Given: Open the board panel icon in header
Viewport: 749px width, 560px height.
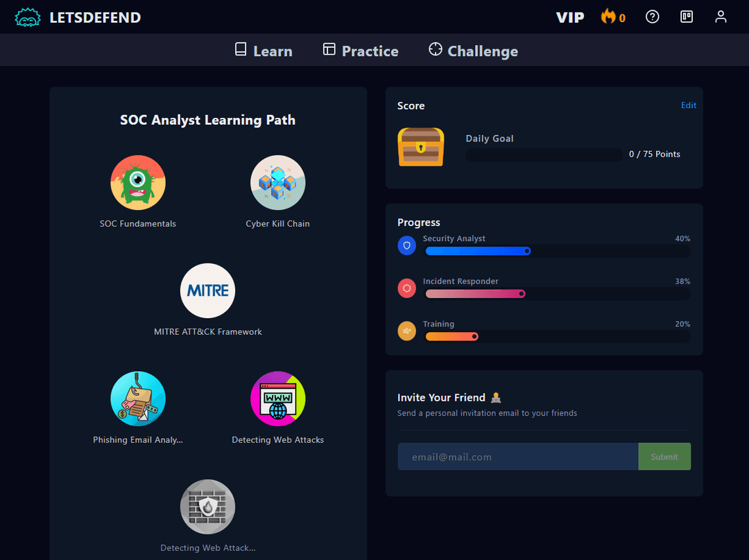Looking at the screenshot, I should [687, 17].
